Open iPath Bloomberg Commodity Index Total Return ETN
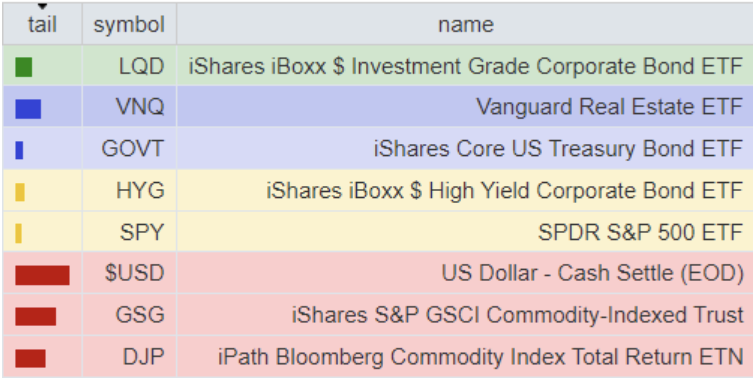Screen dimensions: 754x380 [x=481, y=357]
